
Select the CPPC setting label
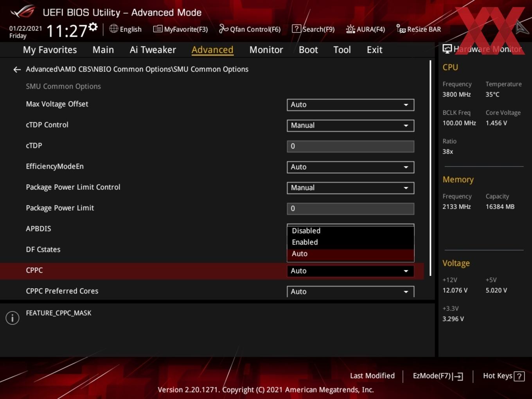tap(34, 270)
